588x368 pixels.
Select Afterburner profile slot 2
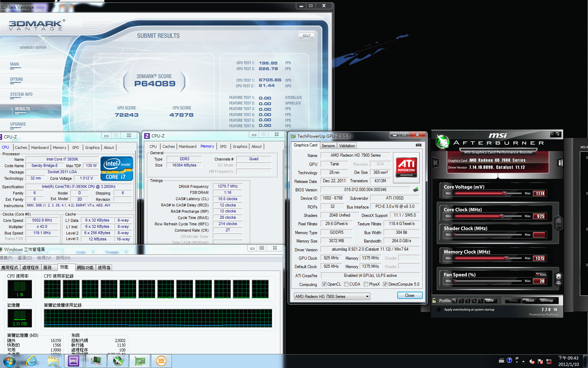click(461, 301)
